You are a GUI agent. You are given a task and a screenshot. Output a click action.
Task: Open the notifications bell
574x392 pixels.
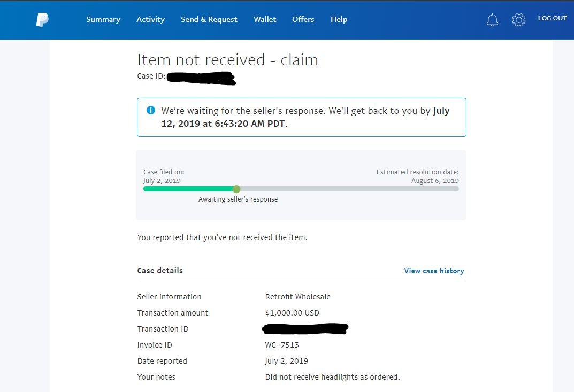tap(492, 20)
